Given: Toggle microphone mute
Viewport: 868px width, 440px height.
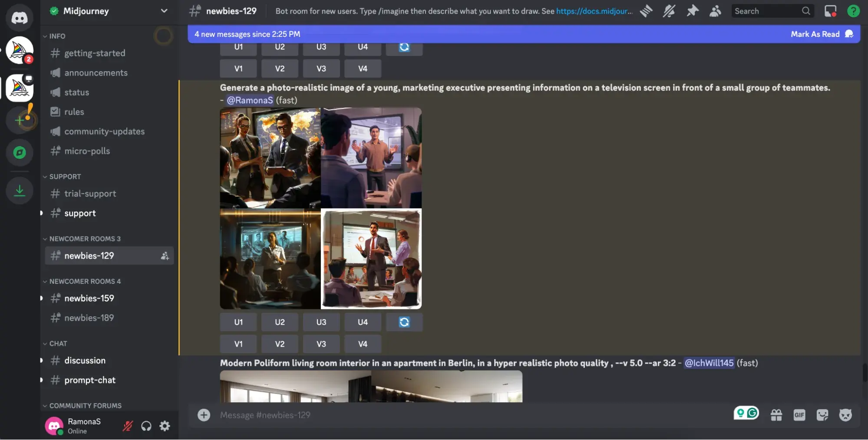Looking at the screenshot, I should tap(128, 426).
